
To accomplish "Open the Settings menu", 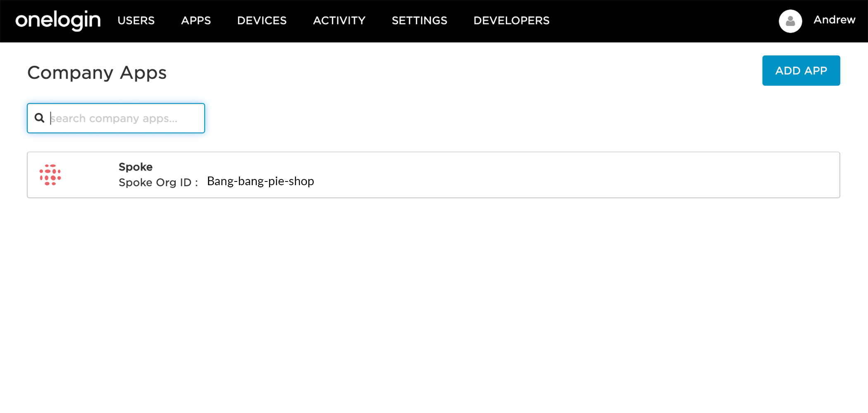I will click(x=419, y=21).
